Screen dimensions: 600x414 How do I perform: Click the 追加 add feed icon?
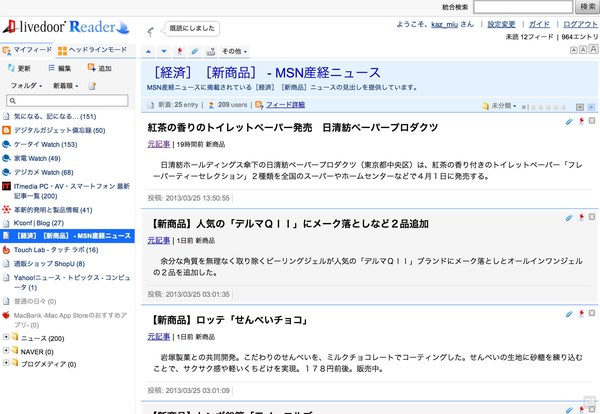click(x=91, y=68)
